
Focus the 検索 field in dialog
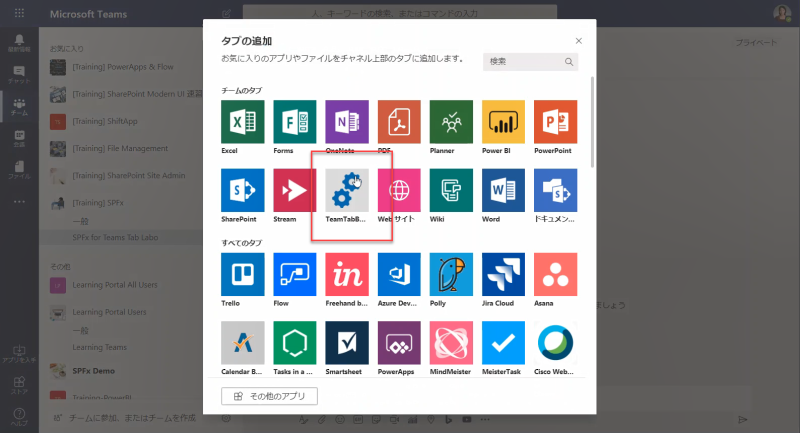point(530,62)
